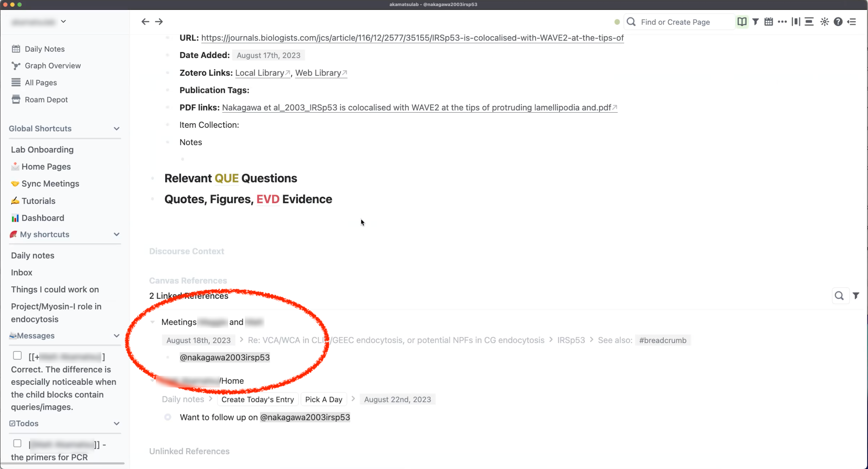Image resolution: width=868 pixels, height=469 pixels.
Task: Collapse the My shortcuts section
Action: point(117,234)
